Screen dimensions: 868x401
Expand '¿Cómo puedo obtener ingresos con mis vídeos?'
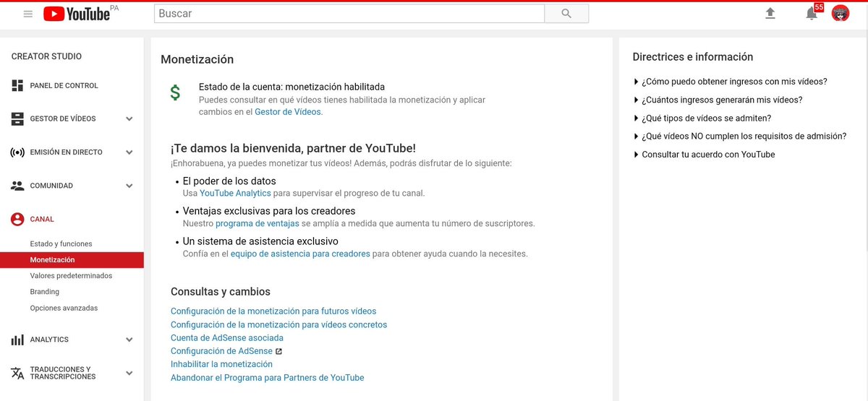click(730, 82)
